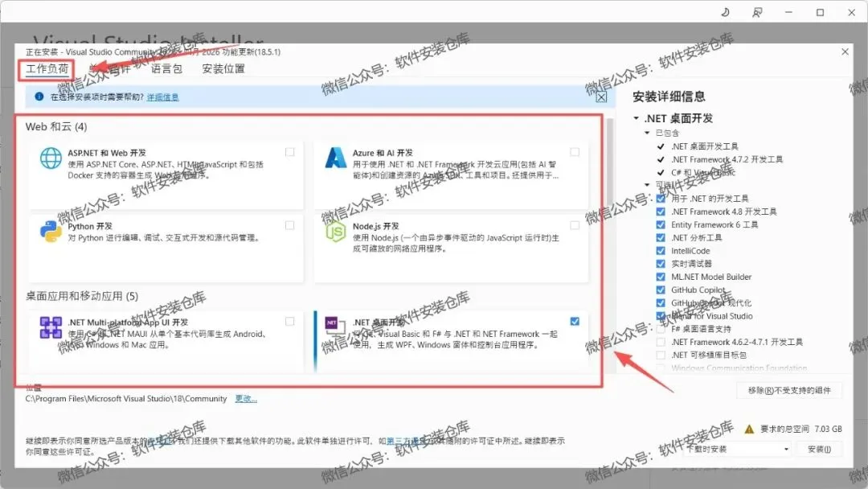Maximize the Visual Studio Installer window
The image size is (868, 489).
coord(821,12)
